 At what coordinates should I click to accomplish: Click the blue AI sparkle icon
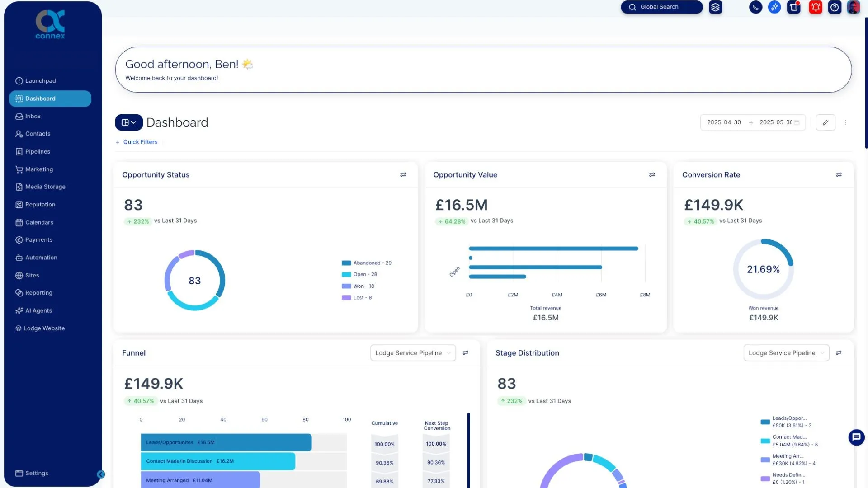click(774, 7)
